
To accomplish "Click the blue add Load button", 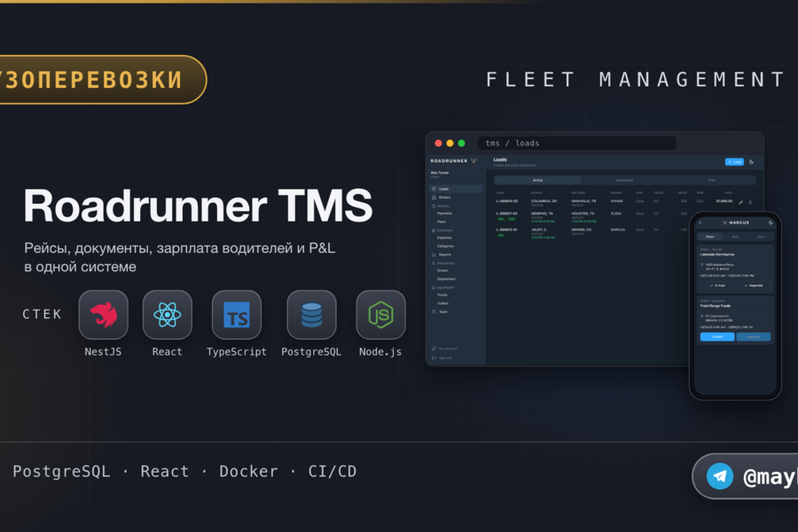I will pos(734,162).
